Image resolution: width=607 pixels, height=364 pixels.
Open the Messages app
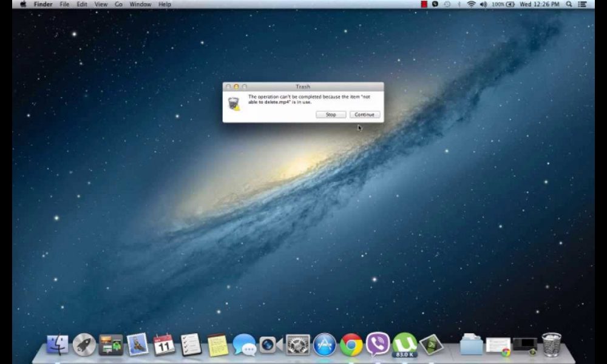click(242, 345)
